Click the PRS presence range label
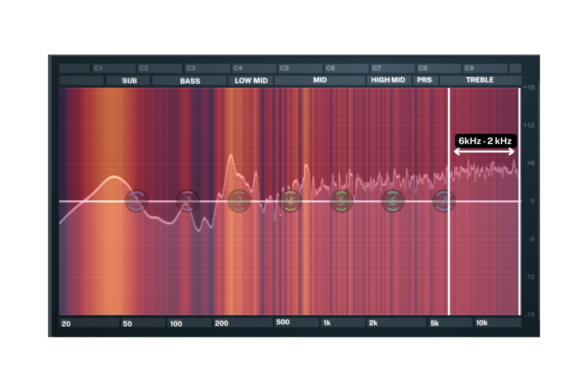The image size is (588, 392). [x=424, y=80]
